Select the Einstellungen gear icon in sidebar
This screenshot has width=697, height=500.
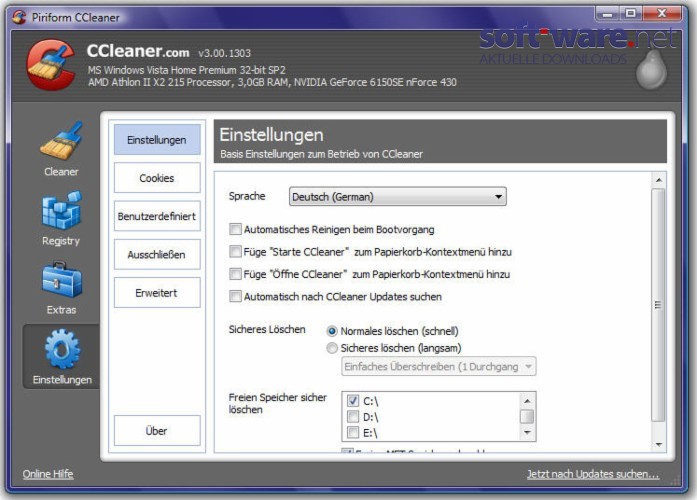coord(62,349)
